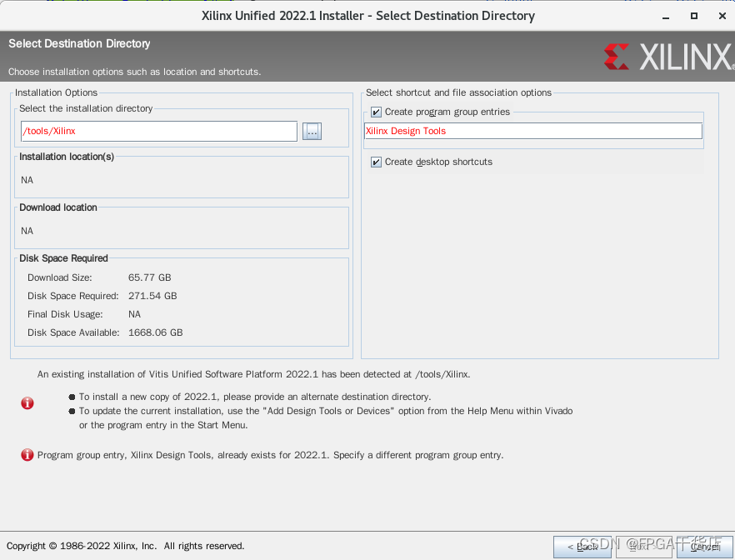Select the Download Size value 65.77 GB
Image resolution: width=735 pixels, height=560 pixels.
[x=149, y=277]
